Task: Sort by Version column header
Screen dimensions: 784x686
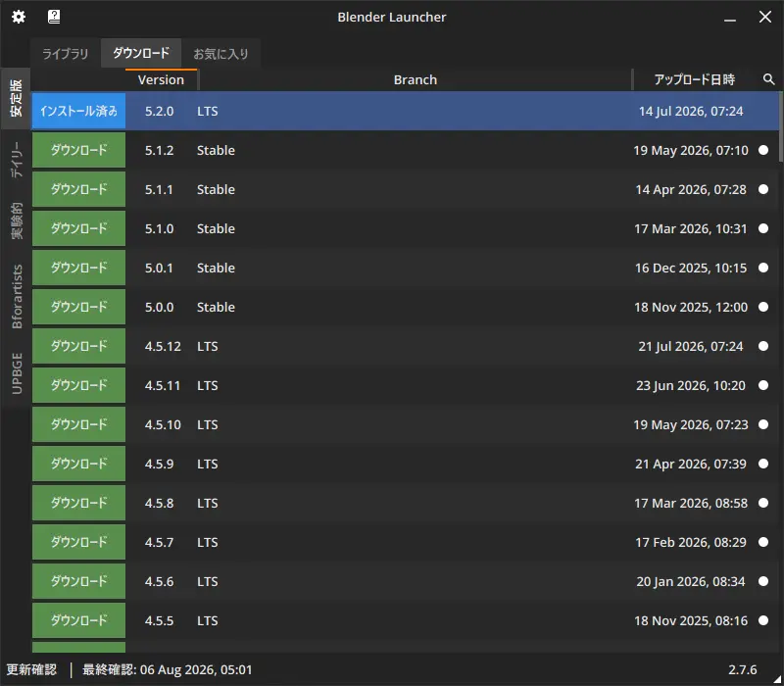Action: 161,80
